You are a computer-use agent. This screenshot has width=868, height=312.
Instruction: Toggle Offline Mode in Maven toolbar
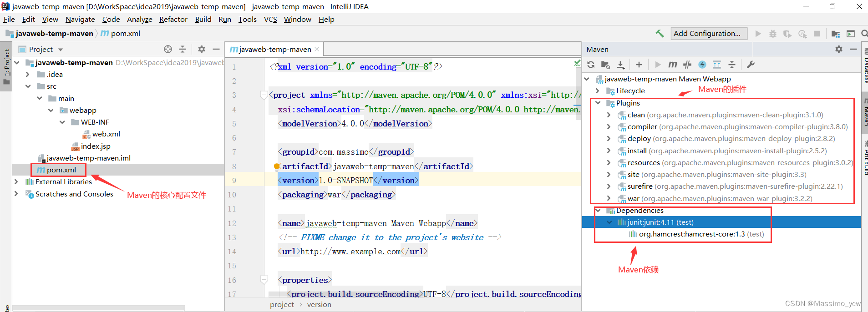[x=687, y=65]
